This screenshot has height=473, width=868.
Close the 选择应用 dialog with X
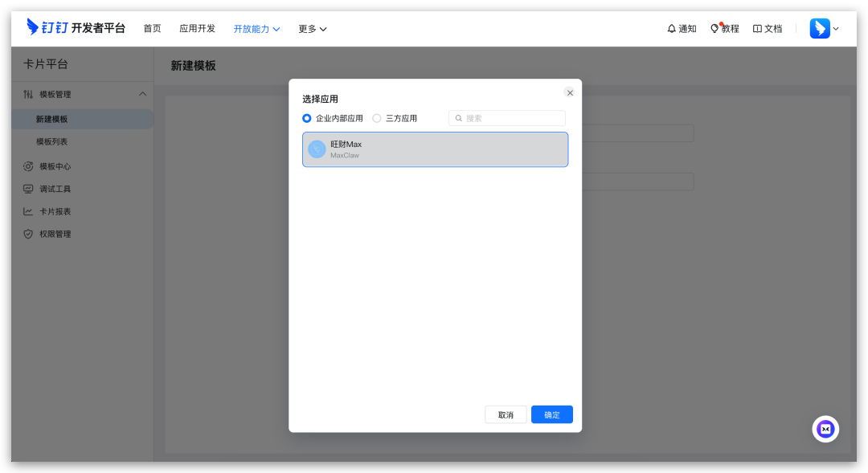click(570, 92)
